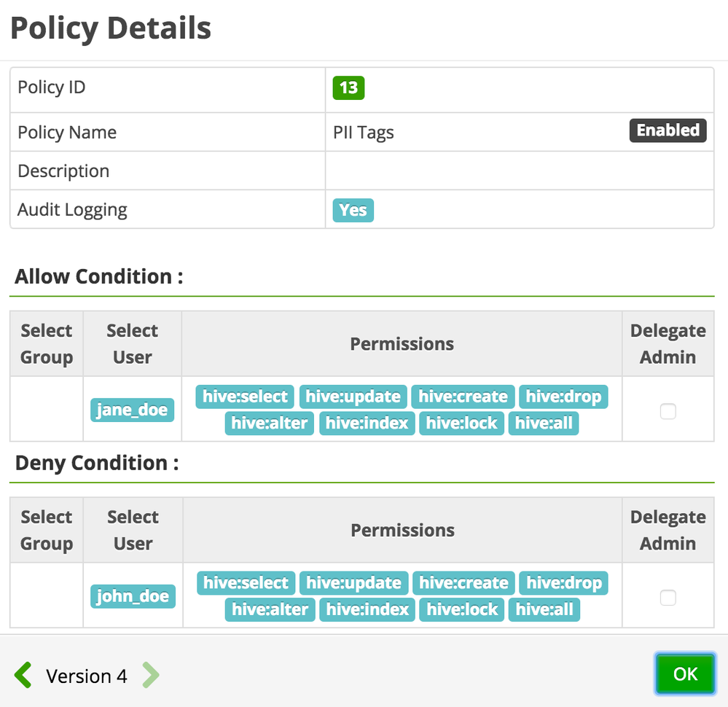
Task: Click the Policy ID 13 badge
Action: 348,88
